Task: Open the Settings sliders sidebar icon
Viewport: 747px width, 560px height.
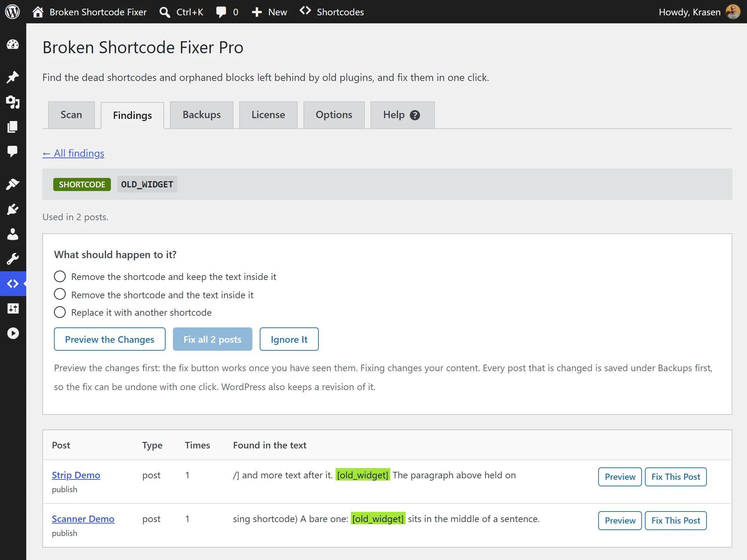Action: pos(13,308)
